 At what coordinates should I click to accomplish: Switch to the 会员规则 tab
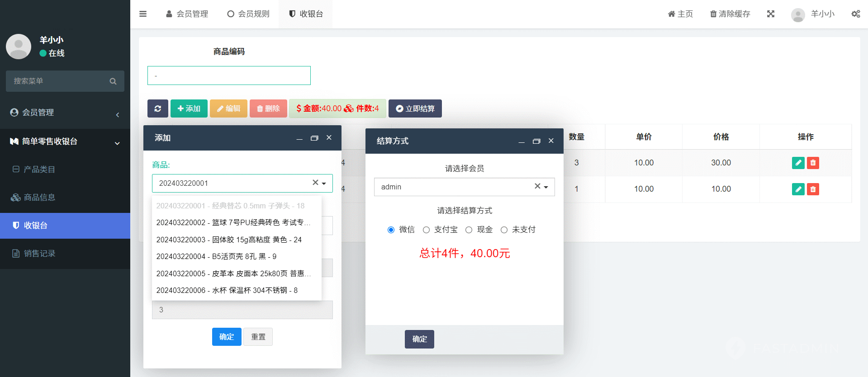point(248,14)
